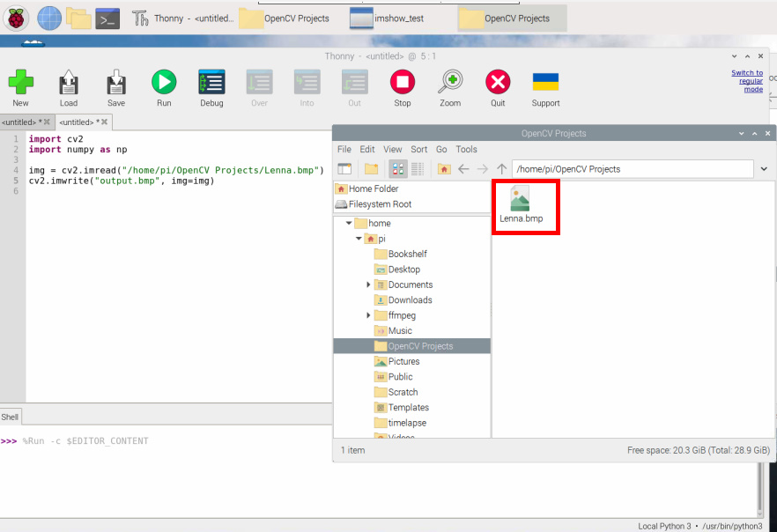Click the Step Over icon
This screenshot has width=777, height=532.
point(259,82)
